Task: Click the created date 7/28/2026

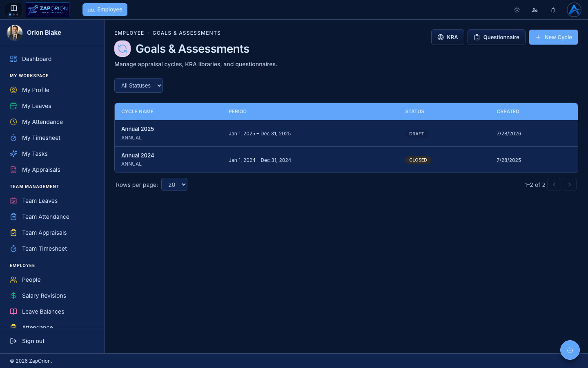Action: pos(509,134)
